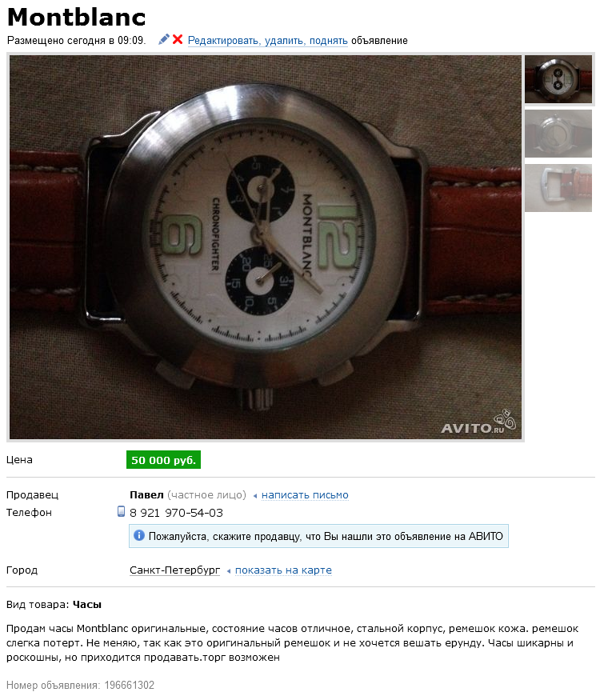Screen dimensions: 600x700
Task: Select the second watch back thumbnail
Action: (x=558, y=134)
